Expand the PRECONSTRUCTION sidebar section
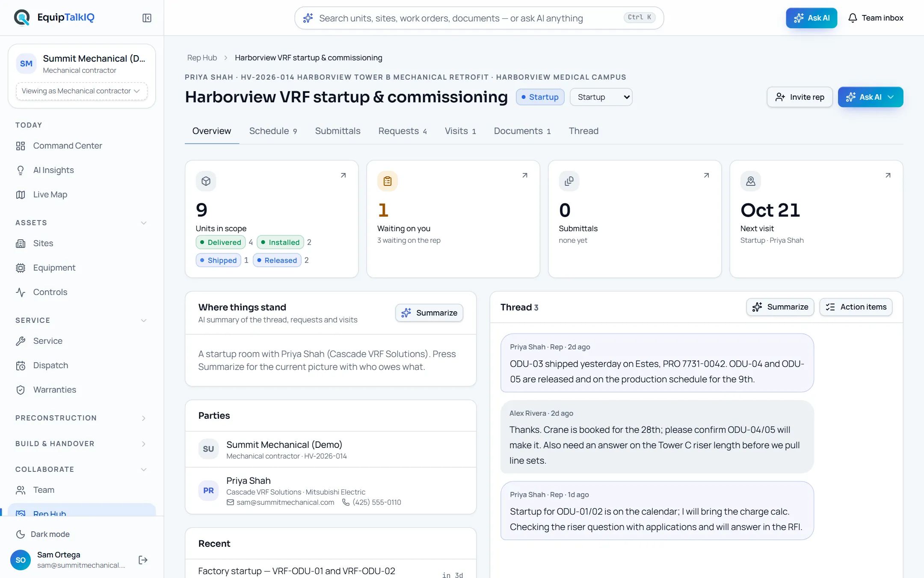This screenshot has width=924, height=578. (x=144, y=418)
